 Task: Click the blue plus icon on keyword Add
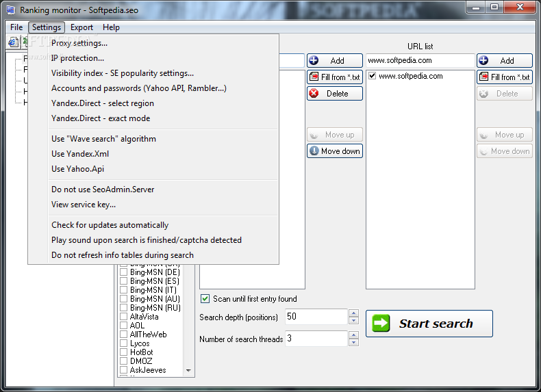point(314,61)
